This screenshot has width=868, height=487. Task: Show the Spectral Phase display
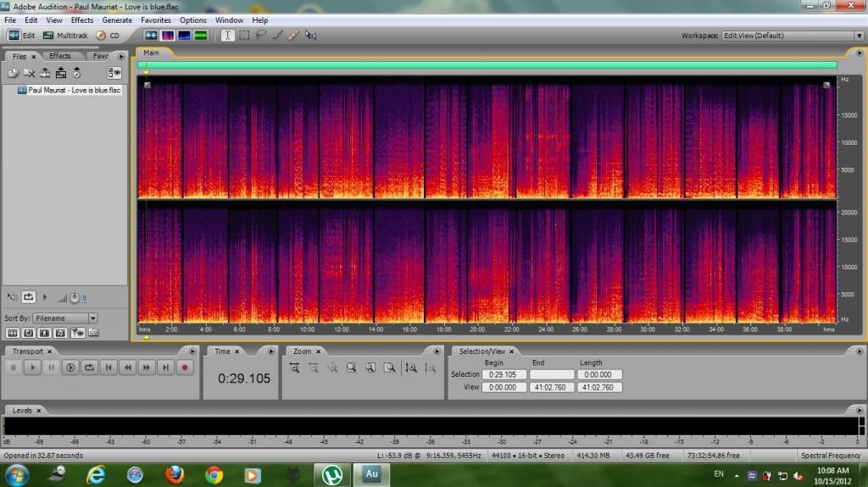pyautogui.click(x=200, y=36)
